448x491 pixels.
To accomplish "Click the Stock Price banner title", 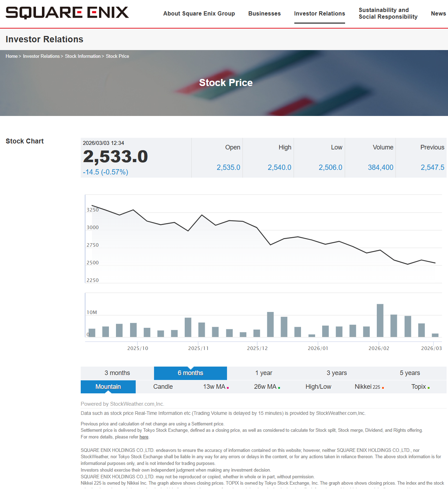I will (226, 82).
